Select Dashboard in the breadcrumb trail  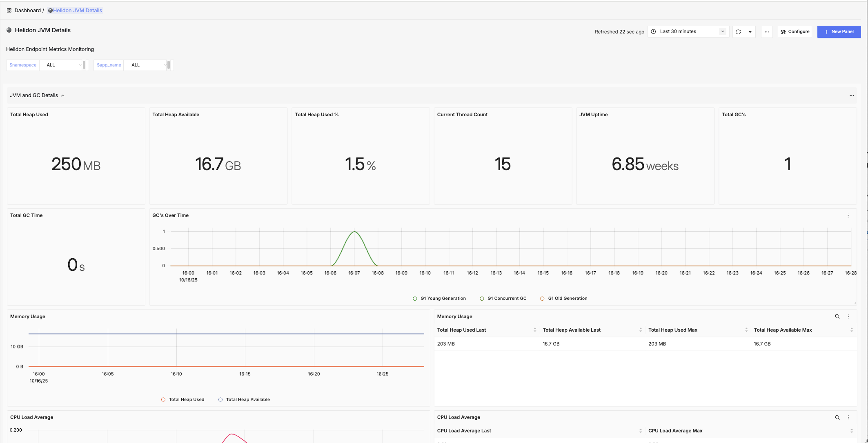pyautogui.click(x=28, y=10)
